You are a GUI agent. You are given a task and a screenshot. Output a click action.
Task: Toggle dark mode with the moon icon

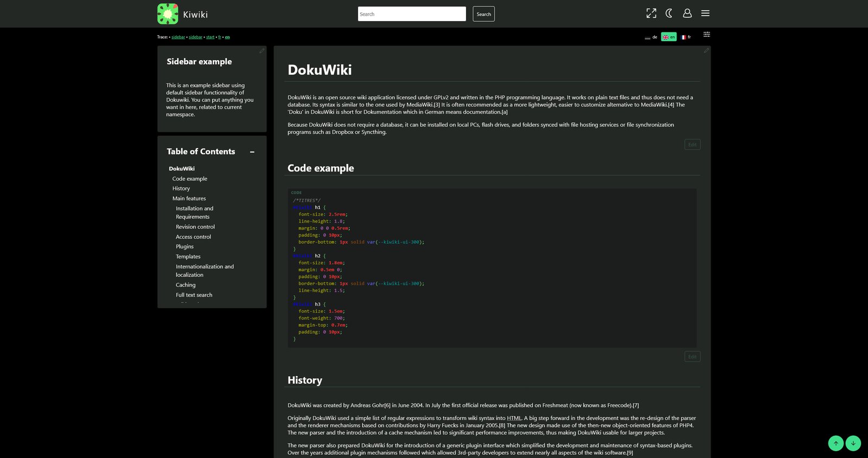pyautogui.click(x=669, y=14)
